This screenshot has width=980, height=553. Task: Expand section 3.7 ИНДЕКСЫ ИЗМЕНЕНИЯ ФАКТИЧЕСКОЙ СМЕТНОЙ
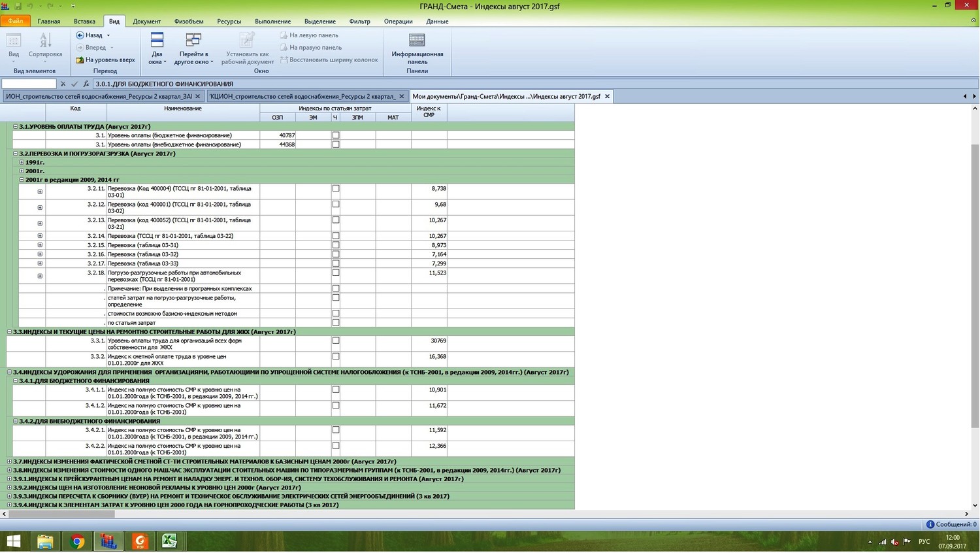click(9, 461)
